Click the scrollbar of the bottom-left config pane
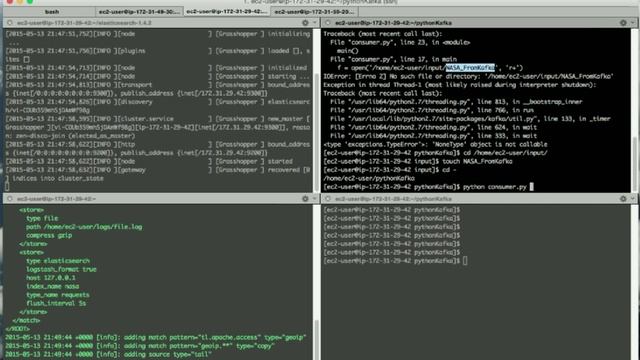Screen dimensions: 640x360 (317, 340)
